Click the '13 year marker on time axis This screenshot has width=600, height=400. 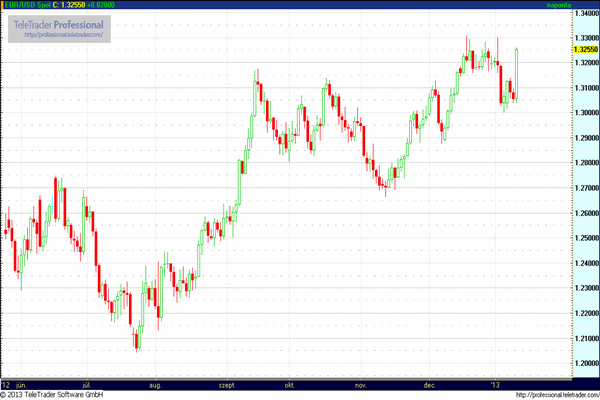[x=493, y=384]
